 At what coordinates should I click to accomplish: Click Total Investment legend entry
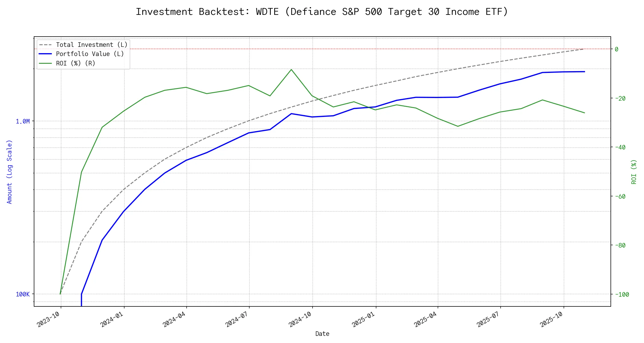pyautogui.click(x=92, y=45)
